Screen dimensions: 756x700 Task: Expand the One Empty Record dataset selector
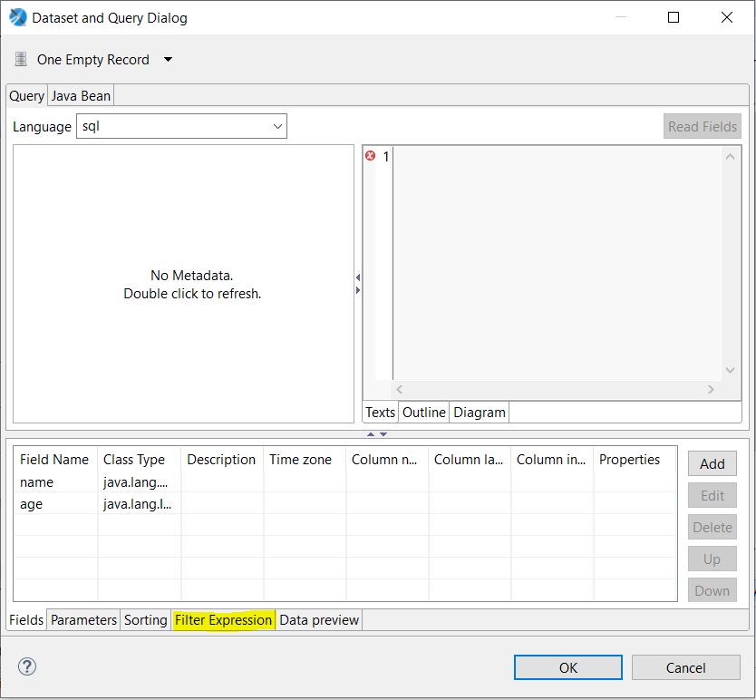click(167, 59)
